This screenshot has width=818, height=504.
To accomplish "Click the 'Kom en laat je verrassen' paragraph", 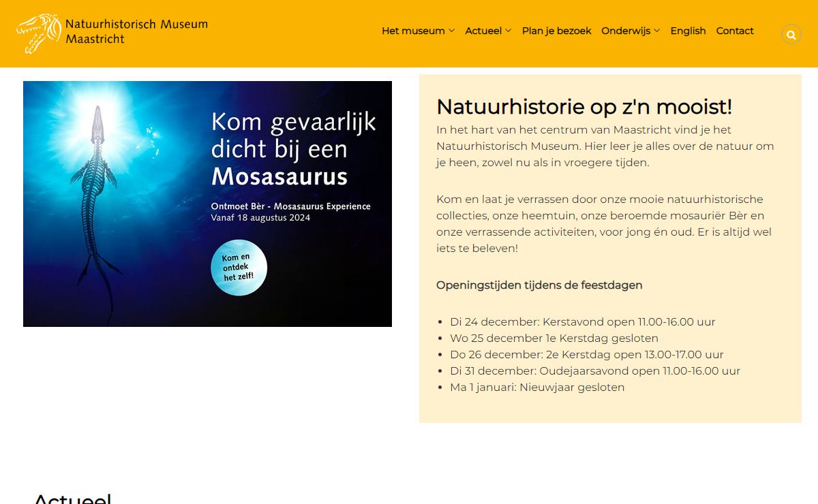I will click(x=605, y=223).
